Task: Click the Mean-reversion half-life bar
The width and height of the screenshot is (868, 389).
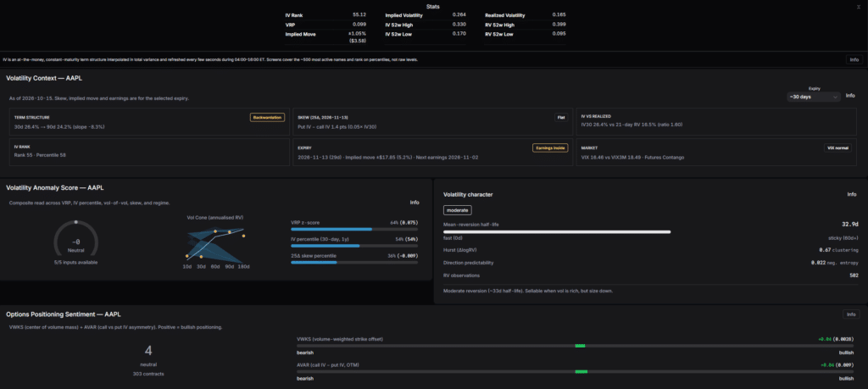Action: click(557, 232)
